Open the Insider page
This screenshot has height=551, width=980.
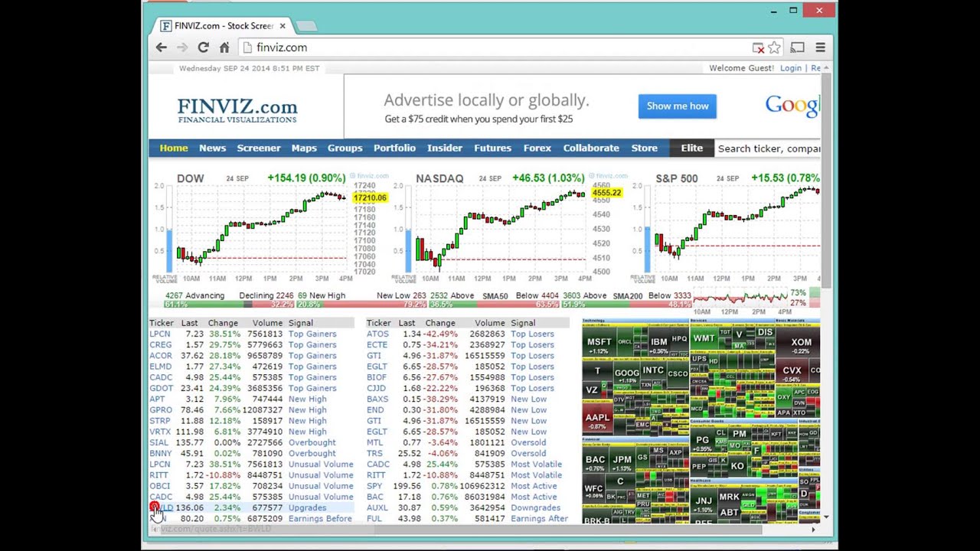coord(445,148)
